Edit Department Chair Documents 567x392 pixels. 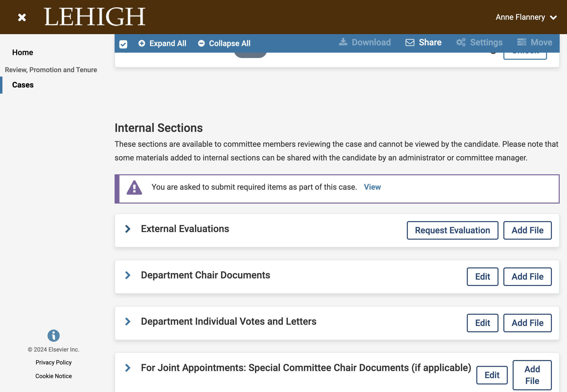[482, 277]
